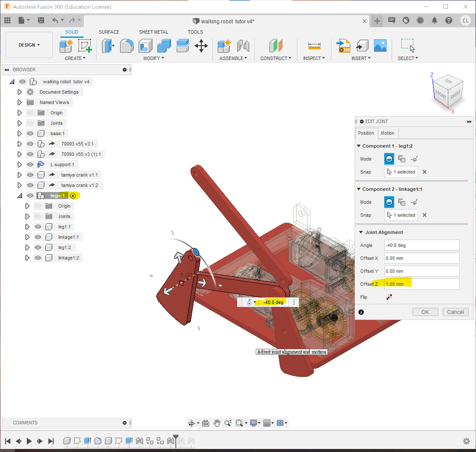Click the Fillet tool icon
The height and width of the screenshot is (452, 476).
tap(127, 46)
